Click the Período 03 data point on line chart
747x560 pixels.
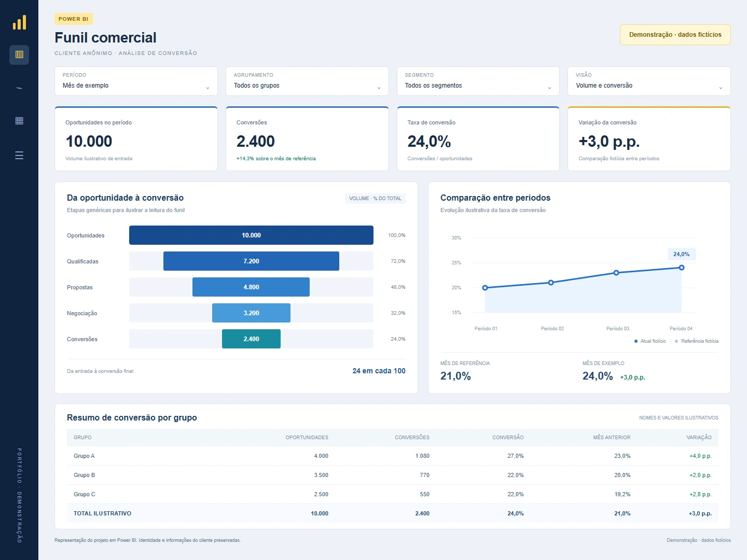click(x=616, y=273)
